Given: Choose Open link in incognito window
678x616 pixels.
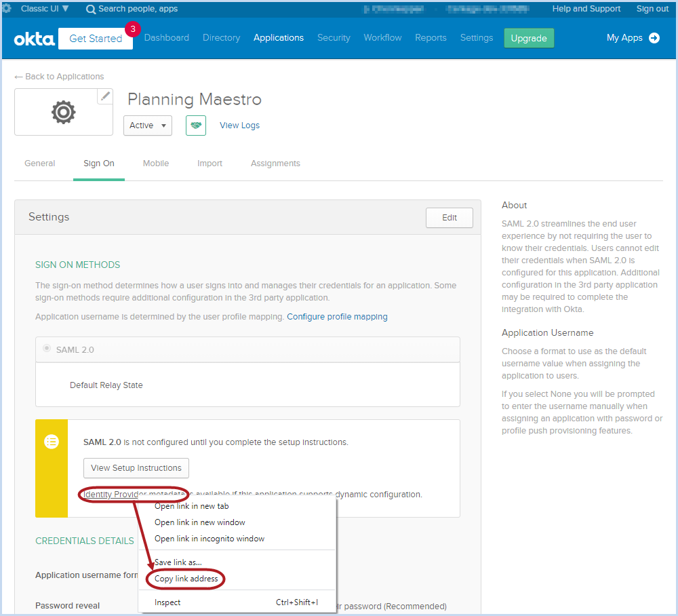Looking at the screenshot, I should (237, 539).
